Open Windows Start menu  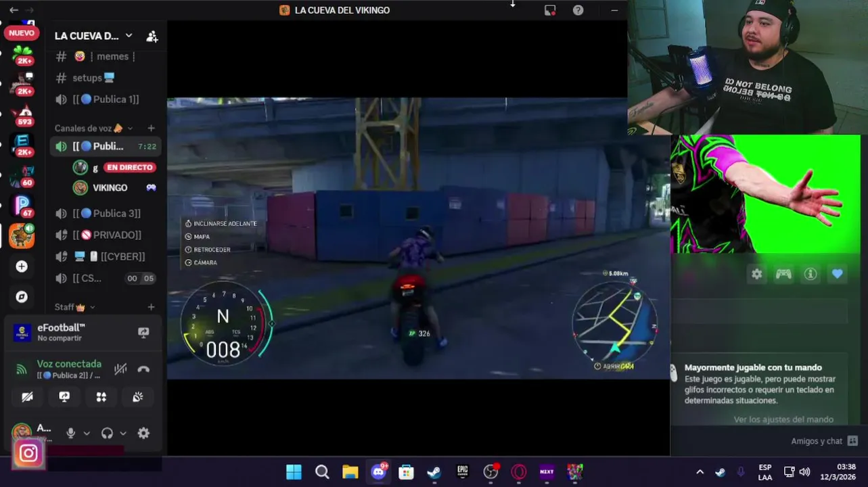tap(294, 471)
